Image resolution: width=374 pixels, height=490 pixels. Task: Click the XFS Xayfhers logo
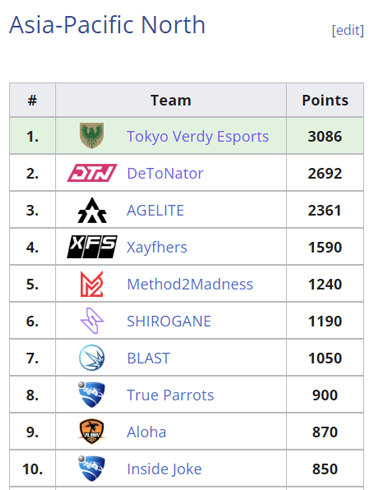[92, 247]
